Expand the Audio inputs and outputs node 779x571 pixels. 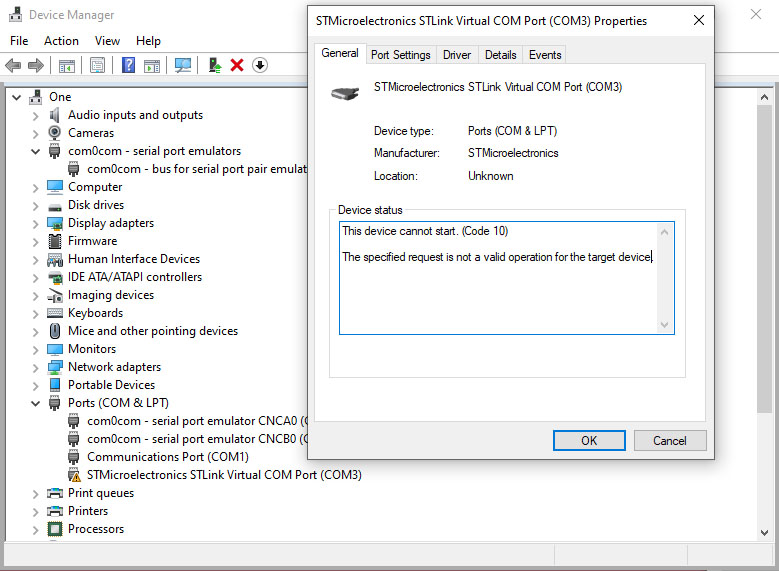click(x=35, y=115)
